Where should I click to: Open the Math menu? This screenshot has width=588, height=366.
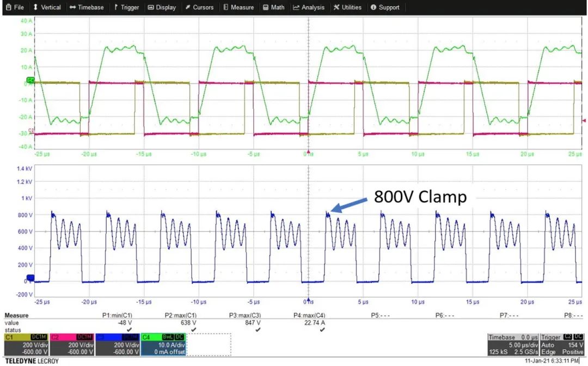coord(273,7)
